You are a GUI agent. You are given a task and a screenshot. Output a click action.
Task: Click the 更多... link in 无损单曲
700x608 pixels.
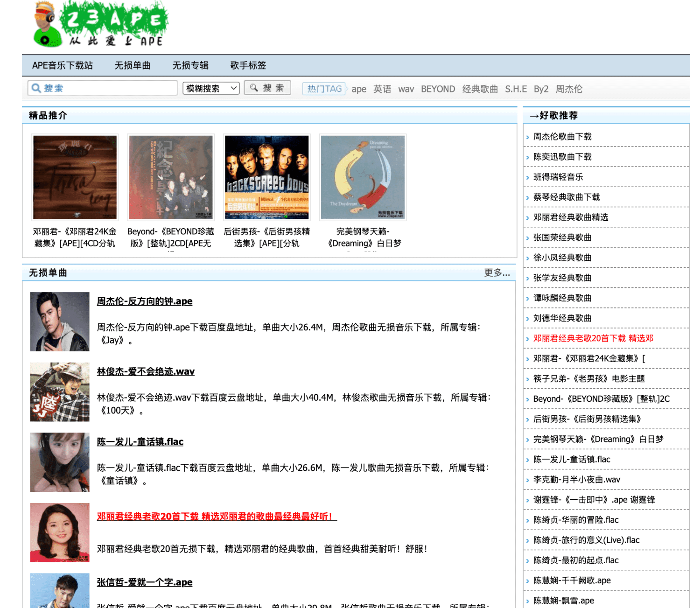(497, 273)
